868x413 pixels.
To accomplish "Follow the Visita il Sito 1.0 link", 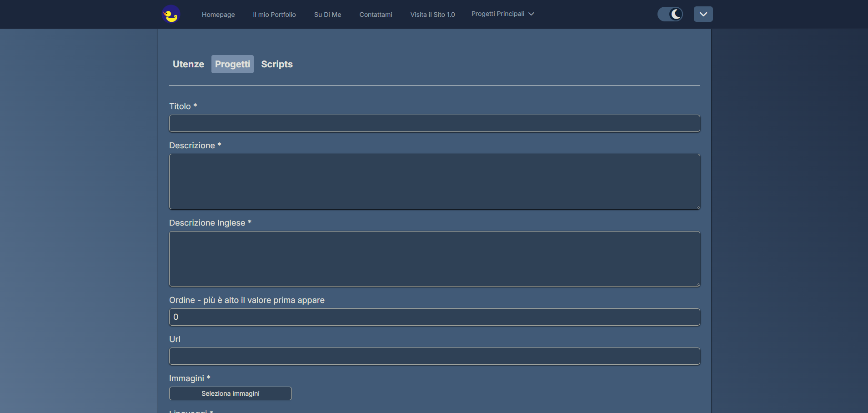I will (x=432, y=15).
